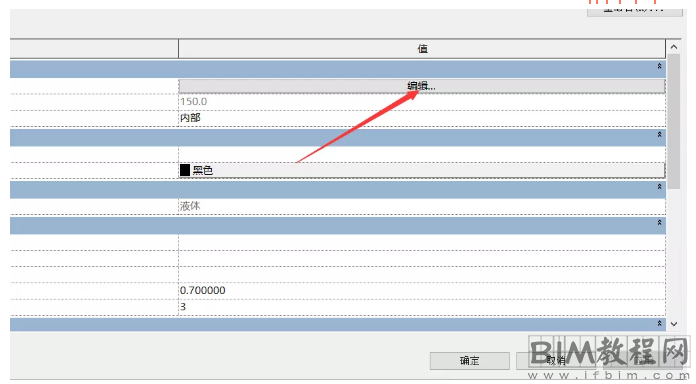Click the vertical scrollbar thumb of the list
The image size is (696, 384).
[674, 122]
